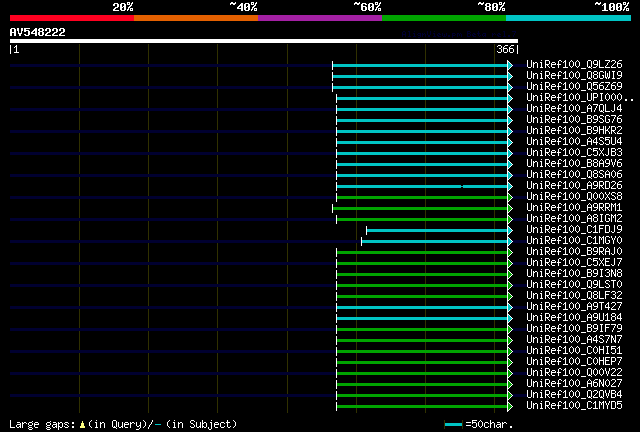
Task: Click the cyan alignment bar for A9U184
Action: [422, 319]
